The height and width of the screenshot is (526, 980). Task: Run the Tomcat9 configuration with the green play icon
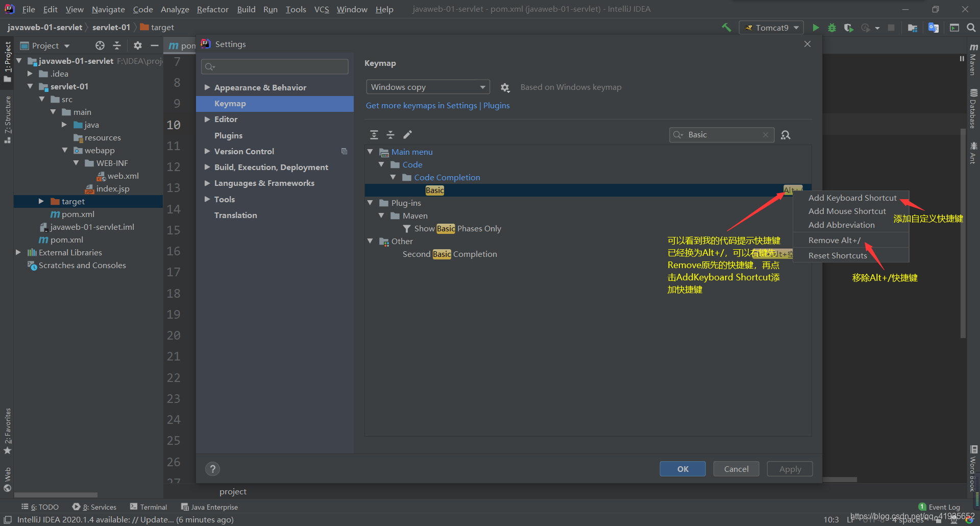(816, 28)
